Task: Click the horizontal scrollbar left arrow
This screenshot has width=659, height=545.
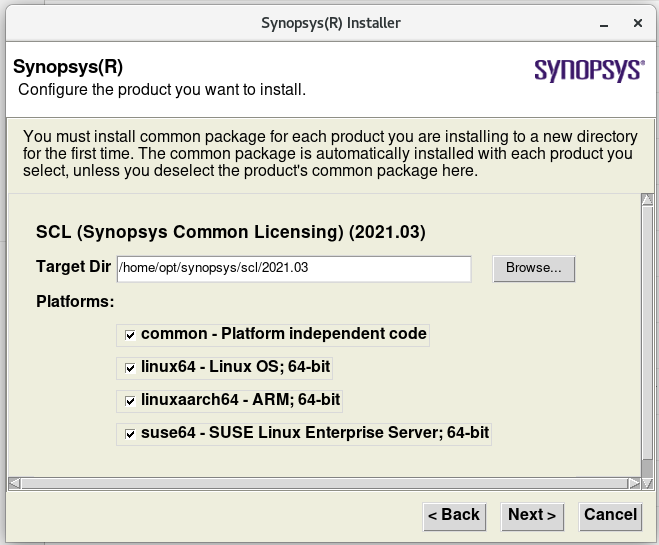Action: (14, 483)
